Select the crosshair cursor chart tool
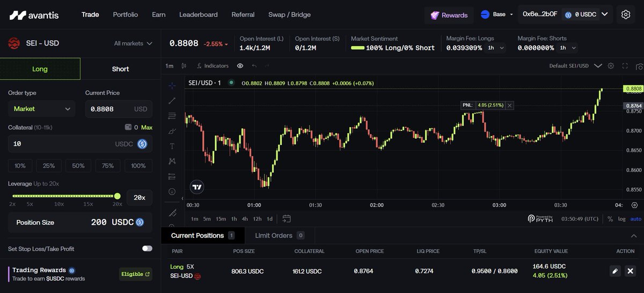Viewport: 644px width, 293px height. 172,85
